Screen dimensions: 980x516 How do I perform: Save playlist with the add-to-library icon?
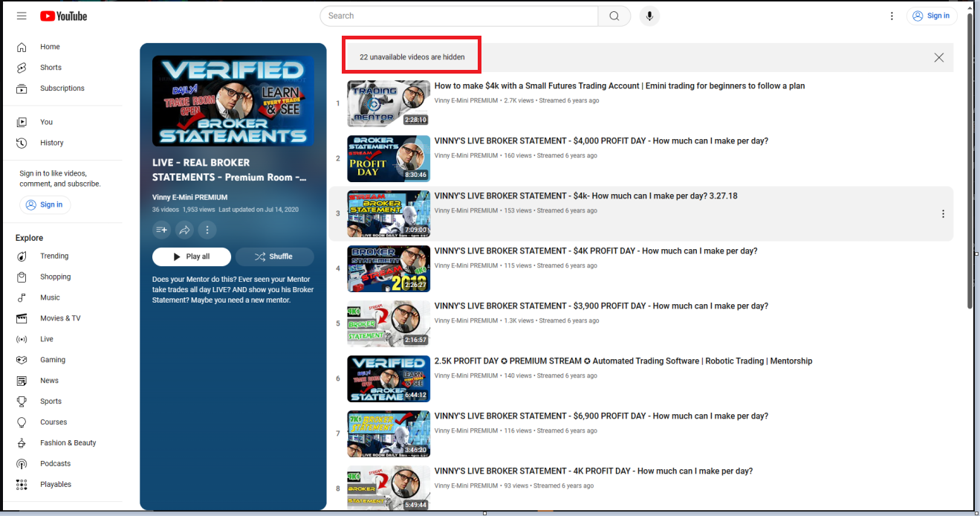[161, 230]
